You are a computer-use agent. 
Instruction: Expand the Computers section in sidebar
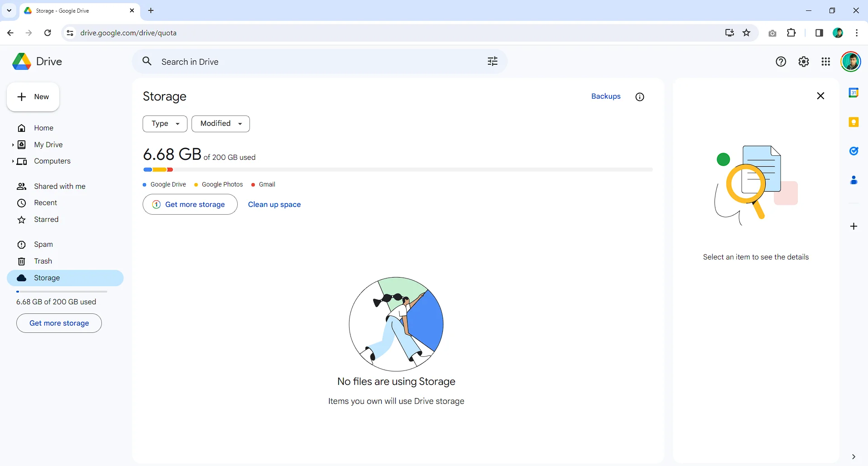(x=13, y=161)
